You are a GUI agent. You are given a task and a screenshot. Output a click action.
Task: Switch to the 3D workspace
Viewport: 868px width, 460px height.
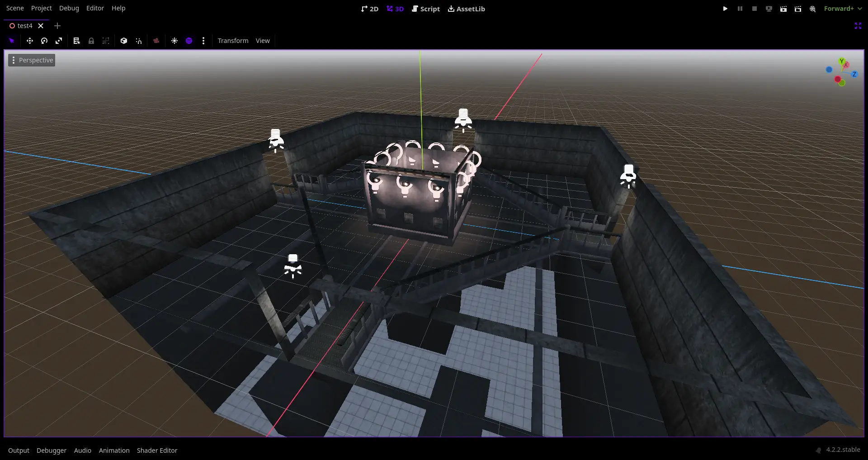[x=395, y=9]
